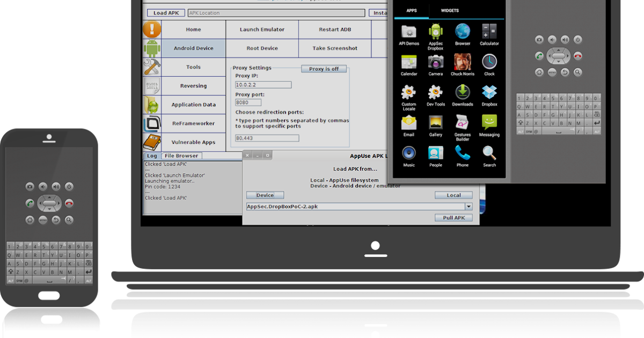
Task: Open the Home section in the AppUse menu
Action: click(193, 30)
